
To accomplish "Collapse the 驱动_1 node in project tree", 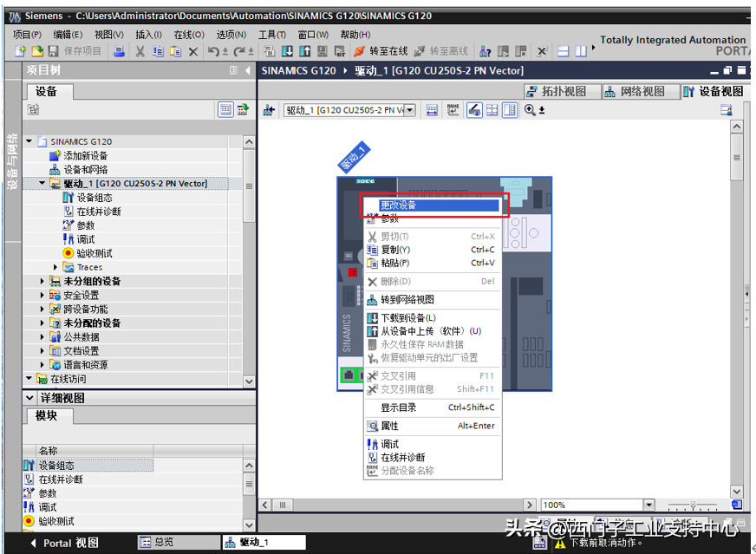I will tap(42, 184).
